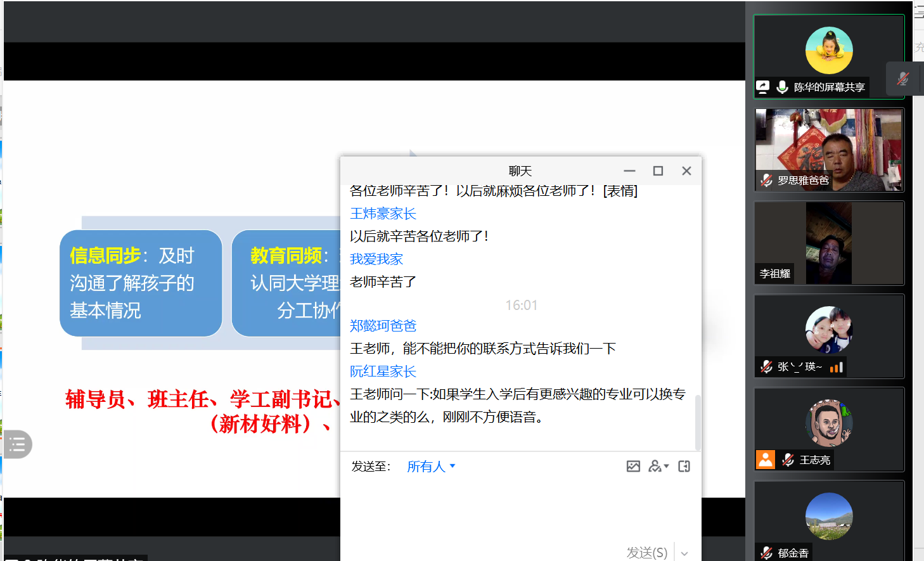924x561 pixels.
Task: Select 李祖耀's video thumbnail
Action: pyautogui.click(x=828, y=243)
